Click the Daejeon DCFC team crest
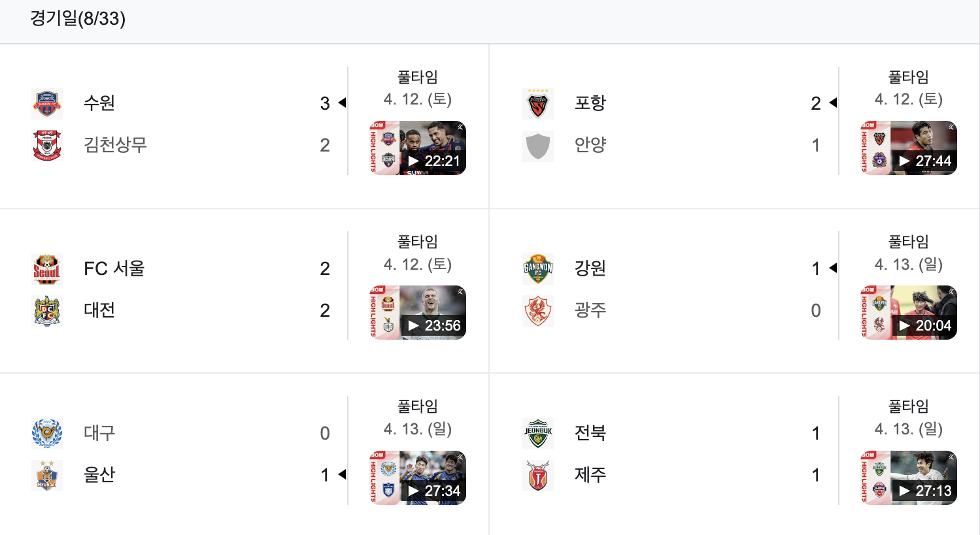Image resolution: width=980 pixels, height=535 pixels. click(x=47, y=310)
